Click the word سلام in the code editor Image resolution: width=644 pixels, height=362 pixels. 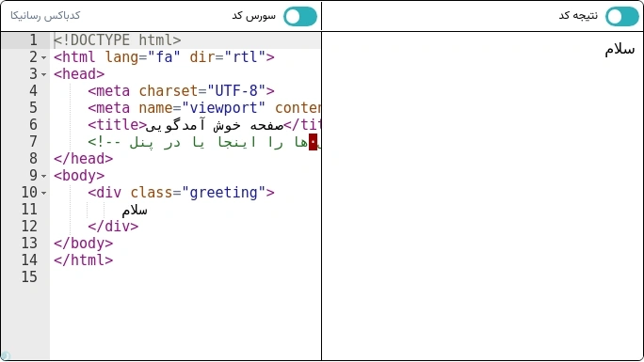pos(135,210)
